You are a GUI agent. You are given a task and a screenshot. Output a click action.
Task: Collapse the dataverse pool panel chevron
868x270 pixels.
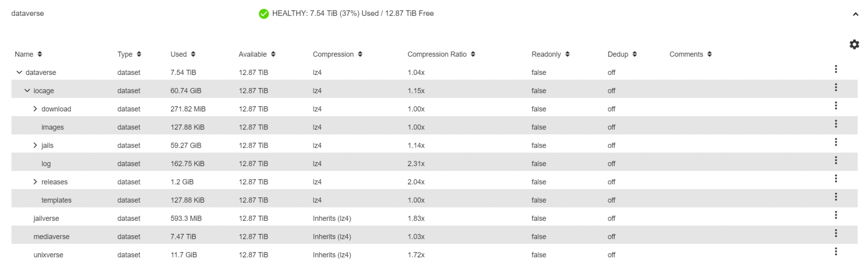click(855, 14)
